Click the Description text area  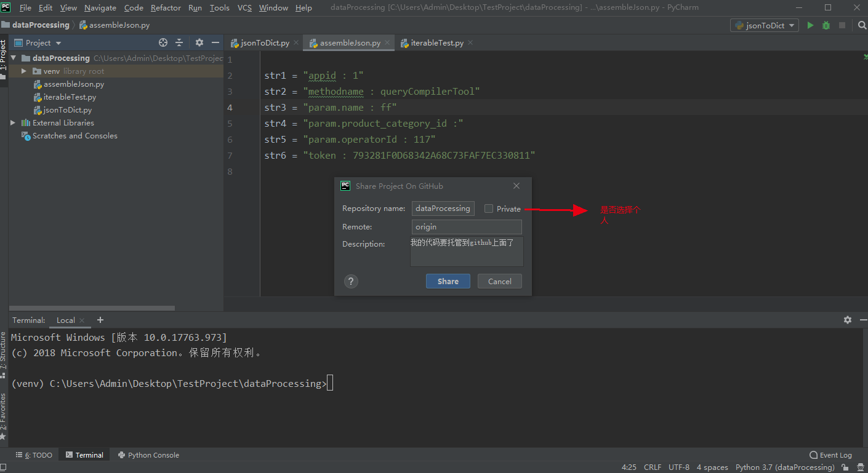(467, 252)
